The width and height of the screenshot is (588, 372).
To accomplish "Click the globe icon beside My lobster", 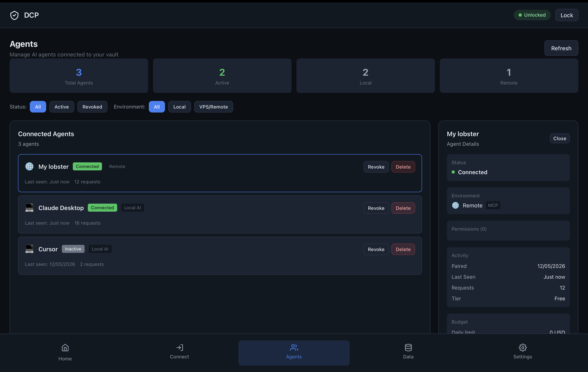I will click(29, 166).
